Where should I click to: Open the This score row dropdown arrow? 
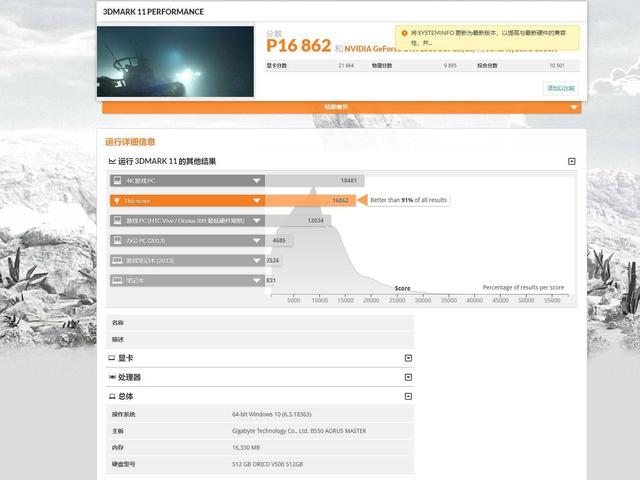(x=256, y=200)
